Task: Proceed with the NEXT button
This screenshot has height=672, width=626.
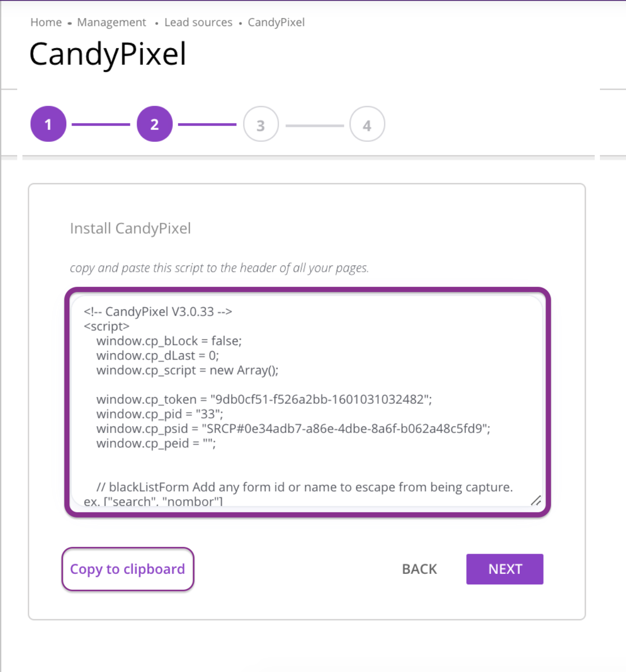Action: coord(504,569)
